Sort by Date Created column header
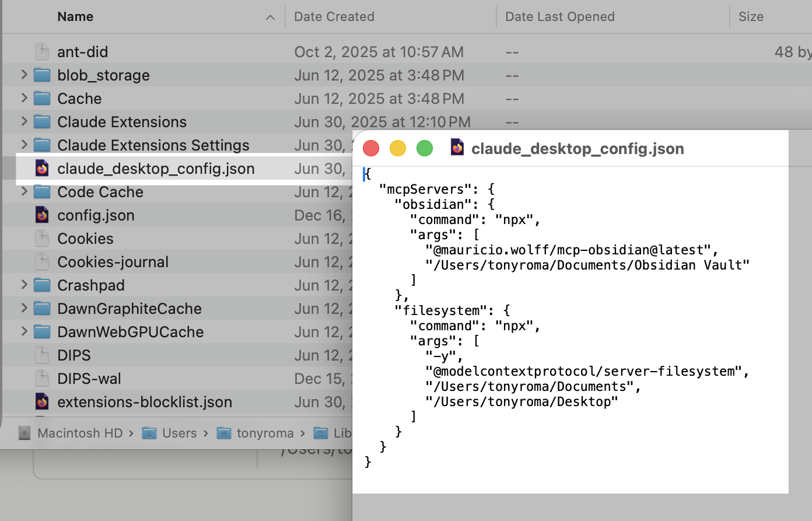812x521 pixels. point(334,16)
